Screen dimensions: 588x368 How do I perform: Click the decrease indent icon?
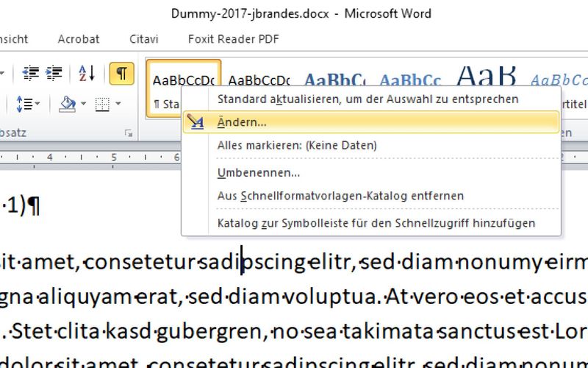tap(31, 73)
